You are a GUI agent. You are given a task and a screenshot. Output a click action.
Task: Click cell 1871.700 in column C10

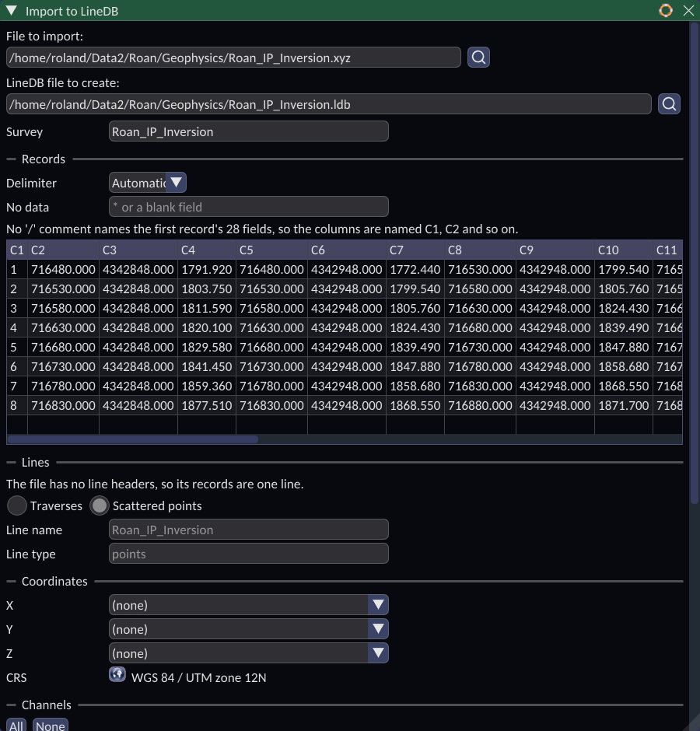click(624, 406)
